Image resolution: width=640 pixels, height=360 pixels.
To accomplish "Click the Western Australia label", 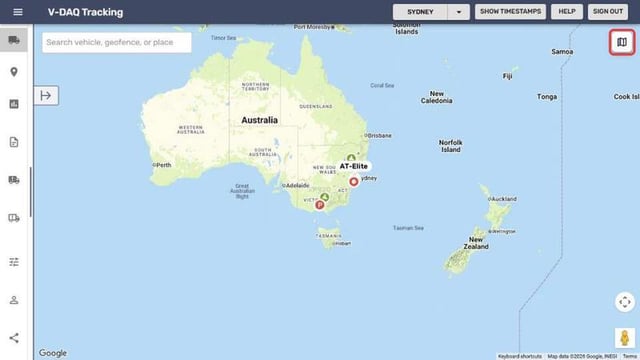I will tap(190, 130).
